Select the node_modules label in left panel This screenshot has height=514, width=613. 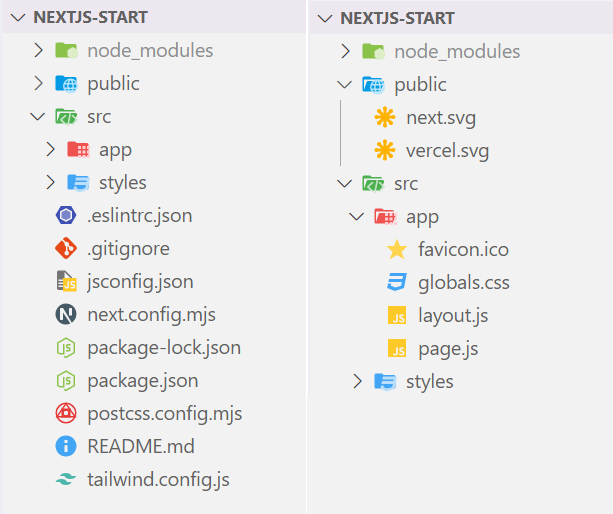point(150,51)
